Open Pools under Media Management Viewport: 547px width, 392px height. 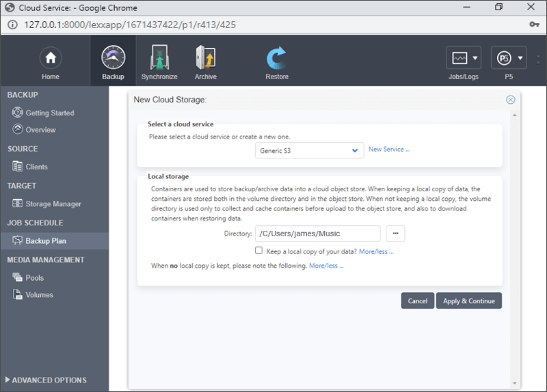35,278
